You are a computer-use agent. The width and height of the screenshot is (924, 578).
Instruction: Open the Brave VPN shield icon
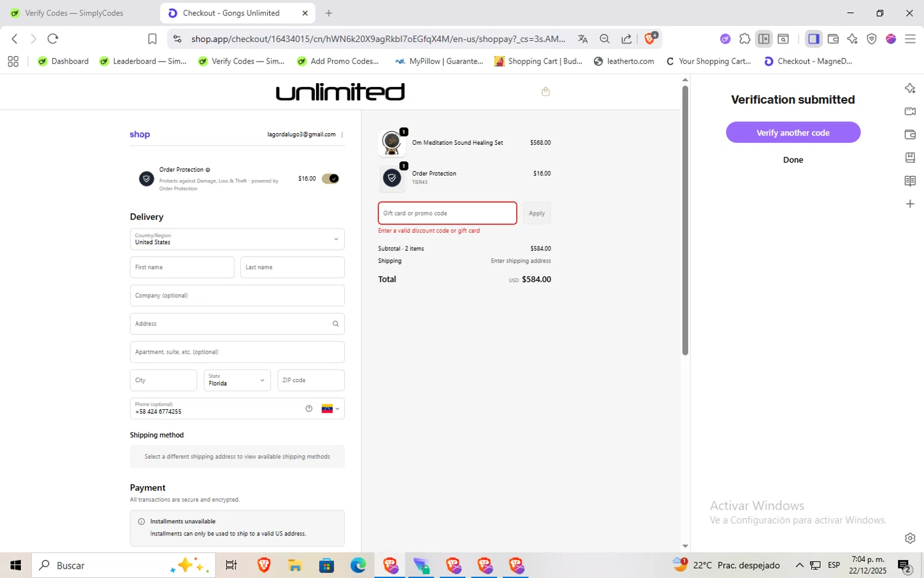pyautogui.click(x=872, y=39)
